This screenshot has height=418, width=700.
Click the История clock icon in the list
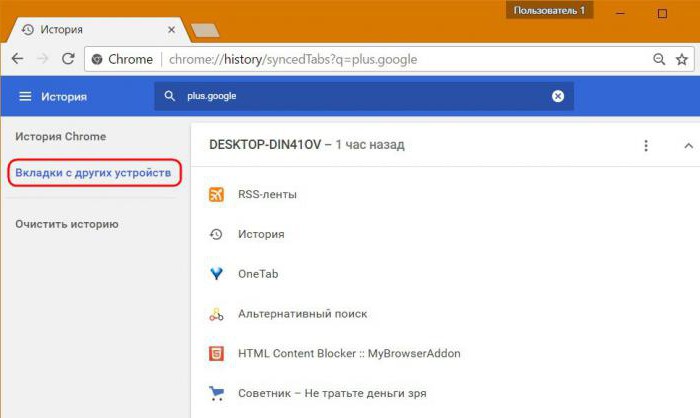point(216,234)
